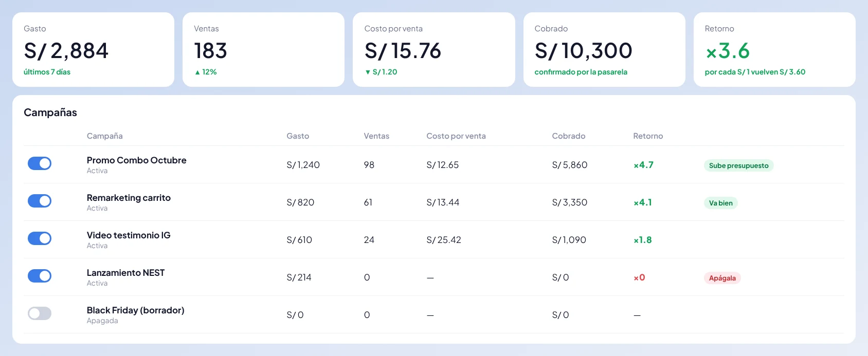The width and height of the screenshot is (868, 356).
Task: Turn off Promo Combo Octubre campaign toggle
Action: pyautogui.click(x=40, y=163)
